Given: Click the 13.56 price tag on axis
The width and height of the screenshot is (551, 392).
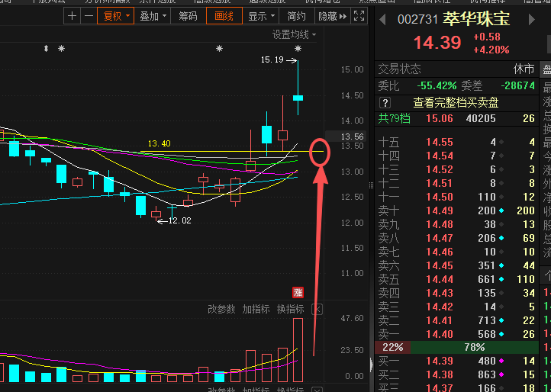Looking at the screenshot, I should tap(346, 137).
